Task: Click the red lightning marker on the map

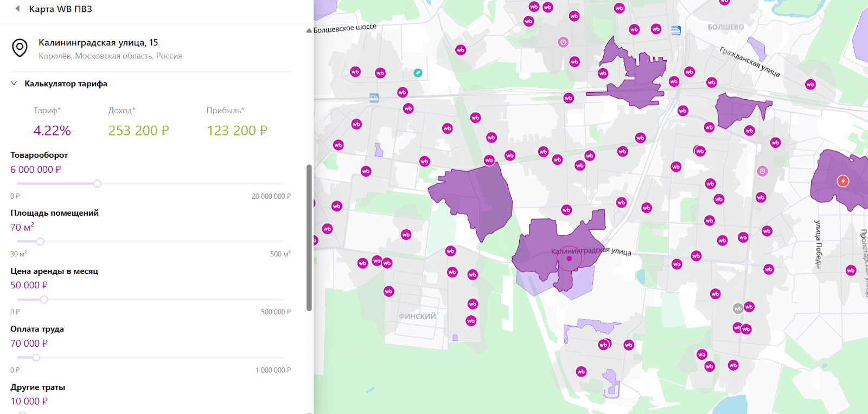Action: [843, 181]
